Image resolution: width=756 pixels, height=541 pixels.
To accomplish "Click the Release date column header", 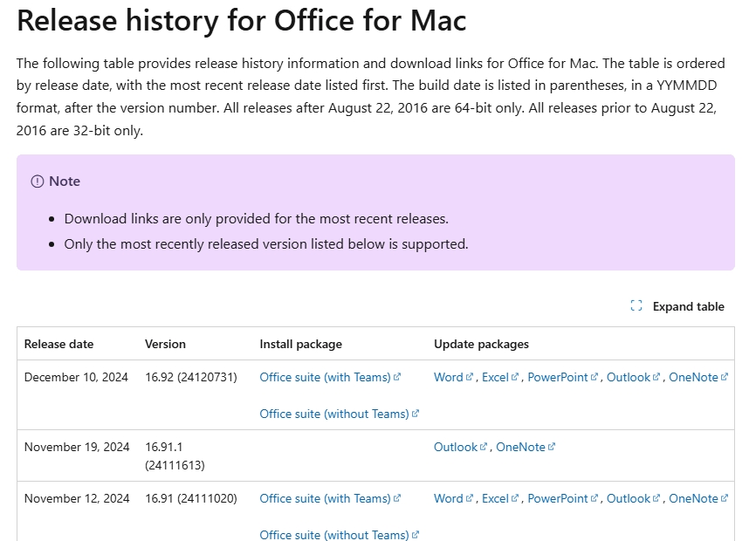I will (58, 344).
